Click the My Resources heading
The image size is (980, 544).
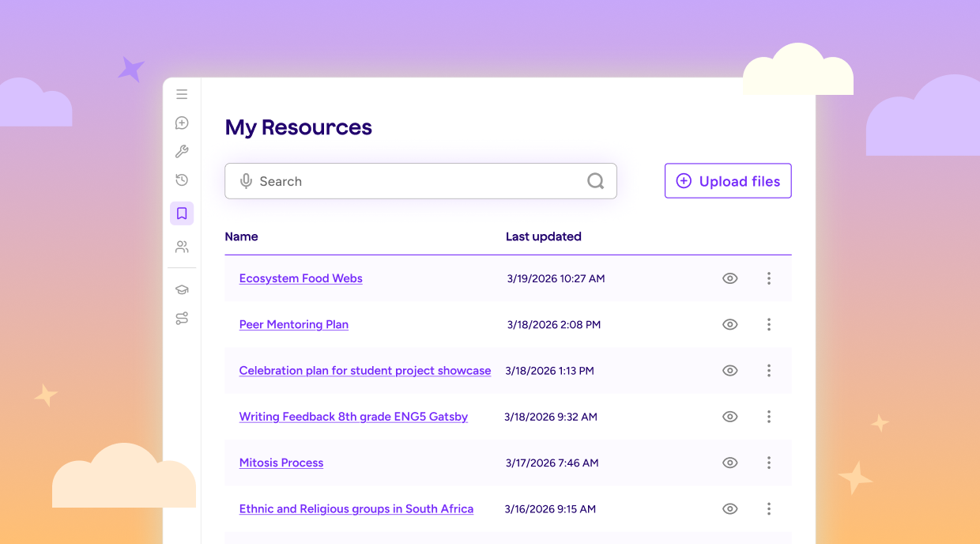point(299,127)
